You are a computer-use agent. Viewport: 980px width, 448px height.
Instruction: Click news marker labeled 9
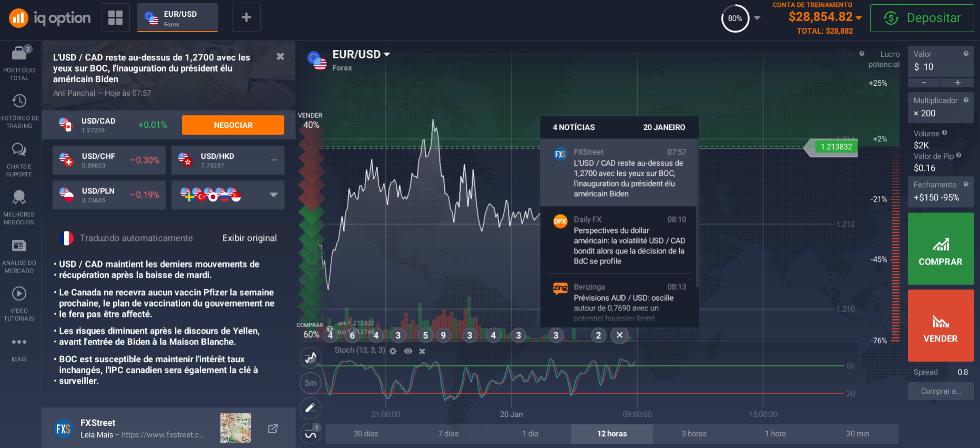443,335
